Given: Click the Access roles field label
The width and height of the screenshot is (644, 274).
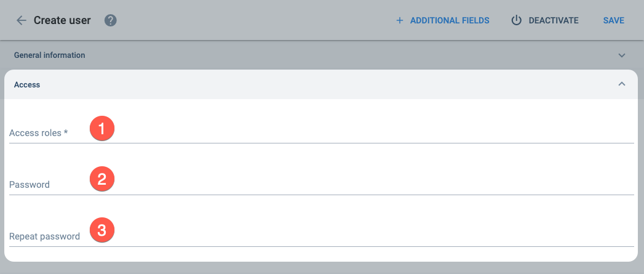Looking at the screenshot, I should 38,133.
